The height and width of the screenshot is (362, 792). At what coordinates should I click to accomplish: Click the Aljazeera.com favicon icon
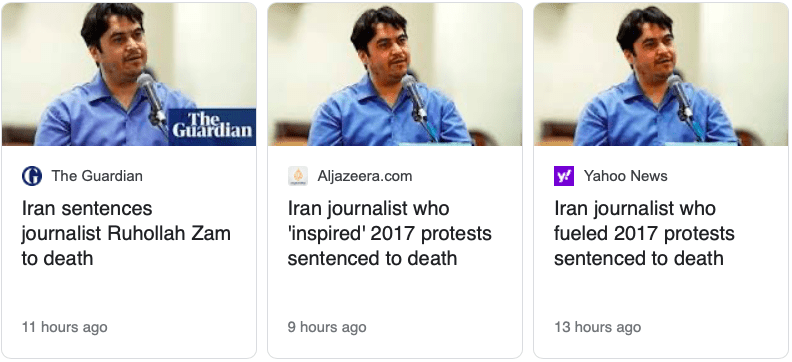pos(298,176)
